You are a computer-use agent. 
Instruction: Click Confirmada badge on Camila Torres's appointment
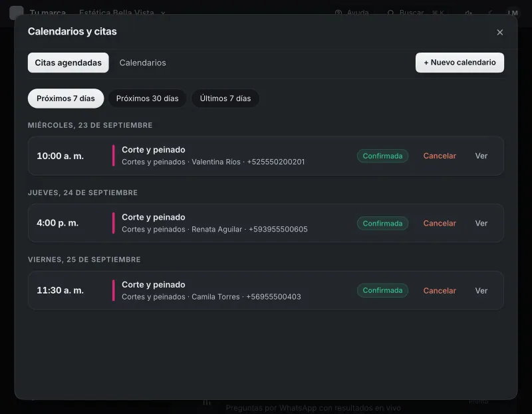382,290
